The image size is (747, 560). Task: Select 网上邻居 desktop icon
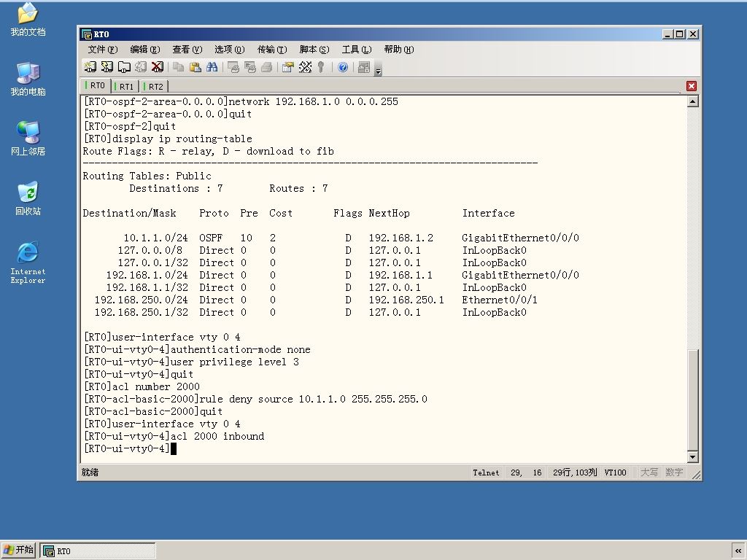28,139
